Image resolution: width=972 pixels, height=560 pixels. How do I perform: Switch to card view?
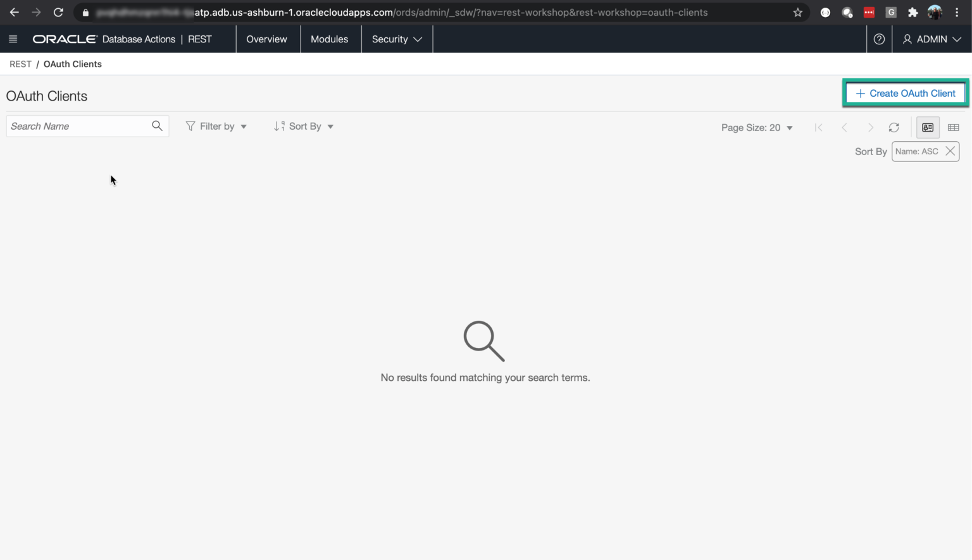[928, 128]
